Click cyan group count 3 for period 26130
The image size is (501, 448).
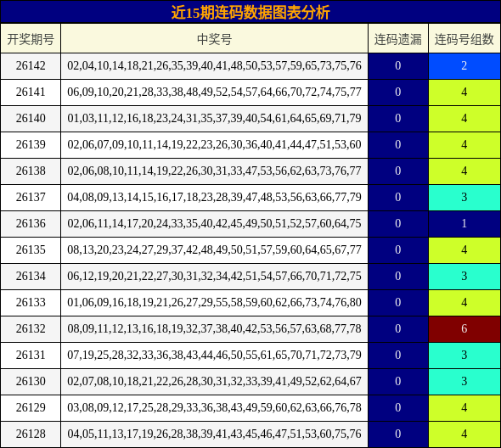pos(464,381)
